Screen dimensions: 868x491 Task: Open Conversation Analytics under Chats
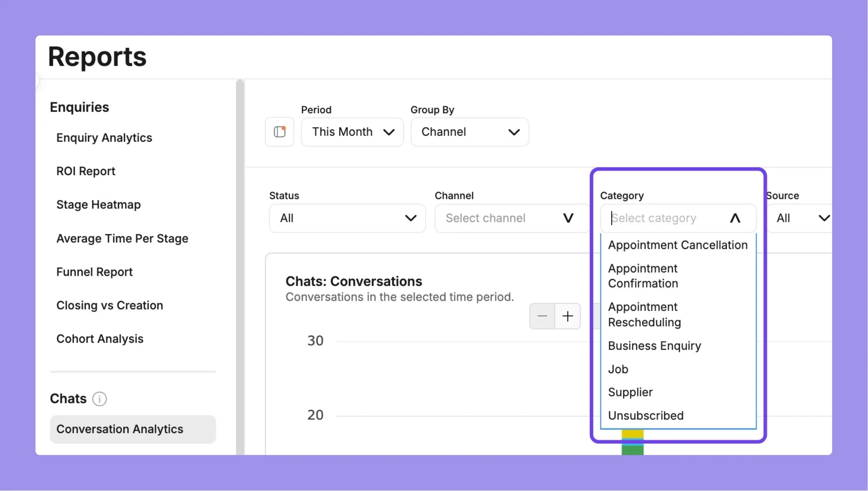pyautogui.click(x=133, y=429)
